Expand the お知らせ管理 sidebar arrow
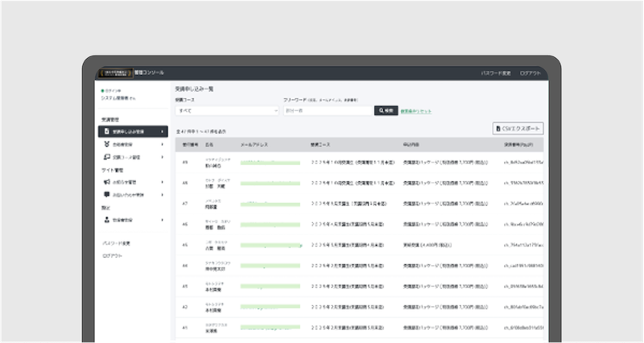 [x=163, y=182]
